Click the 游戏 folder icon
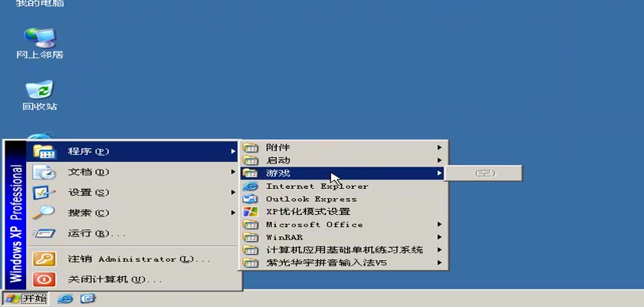The height and width of the screenshot is (307, 644). (251, 173)
